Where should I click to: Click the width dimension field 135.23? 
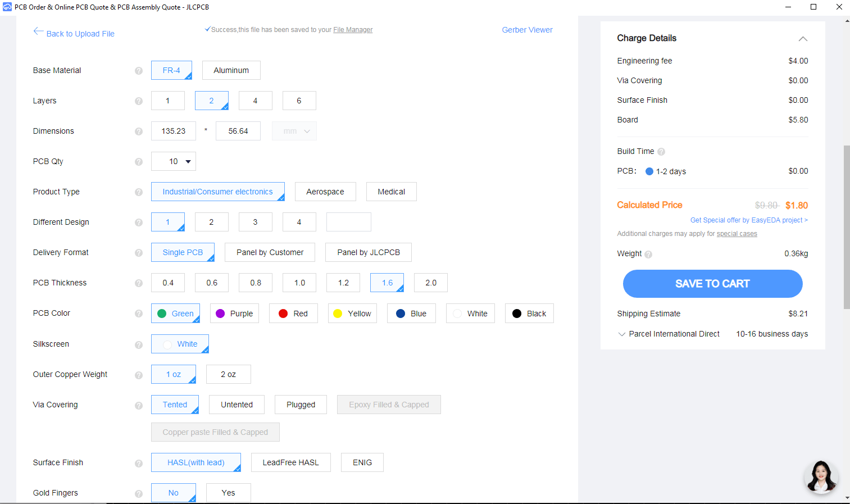174,131
